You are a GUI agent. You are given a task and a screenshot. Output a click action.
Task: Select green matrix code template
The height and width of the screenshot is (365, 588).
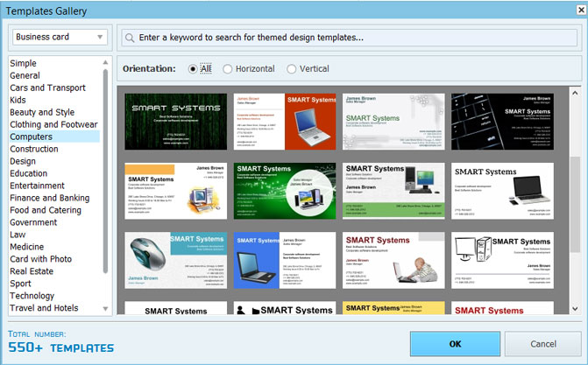tap(175, 122)
